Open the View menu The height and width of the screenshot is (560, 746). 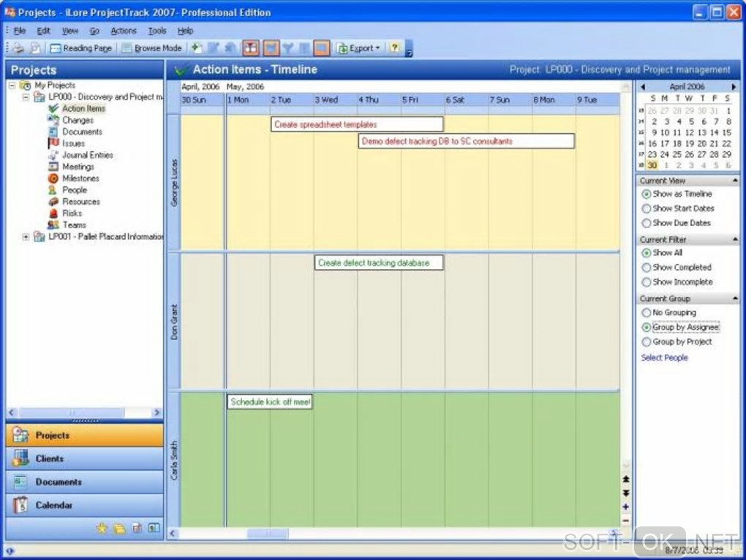pyautogui.click(x=70, y=31)
